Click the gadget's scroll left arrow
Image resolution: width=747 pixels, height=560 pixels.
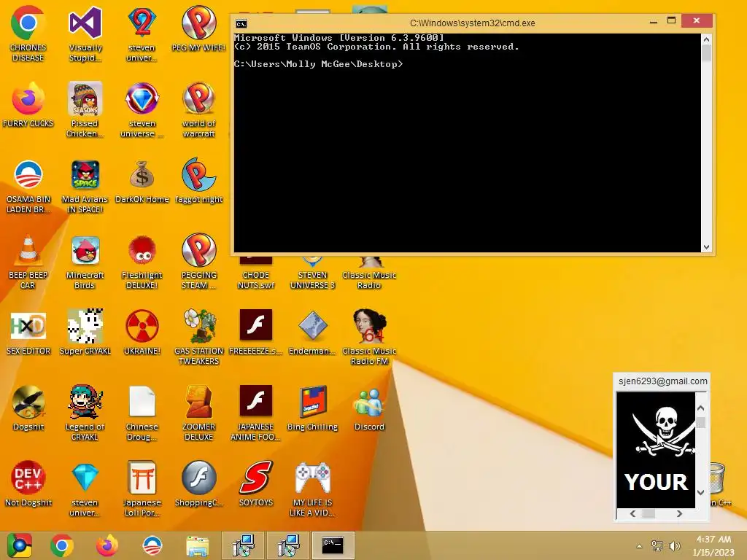click(632, 513)
